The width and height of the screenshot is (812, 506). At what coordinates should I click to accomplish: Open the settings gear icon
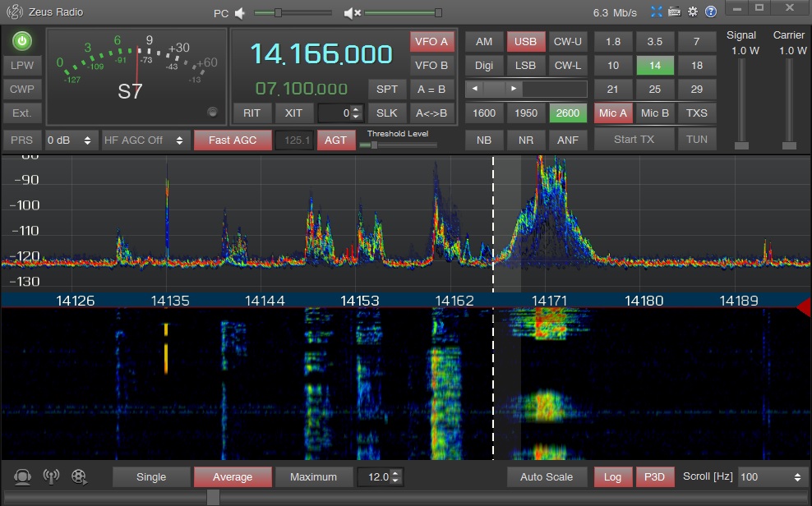coord(692,11)
